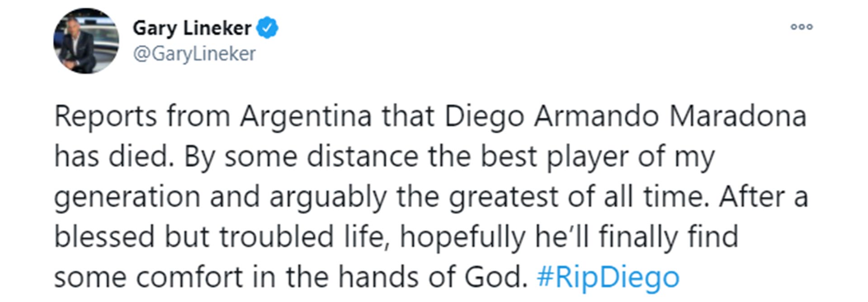Click the display name Gary Lineker

click(192, 28)
